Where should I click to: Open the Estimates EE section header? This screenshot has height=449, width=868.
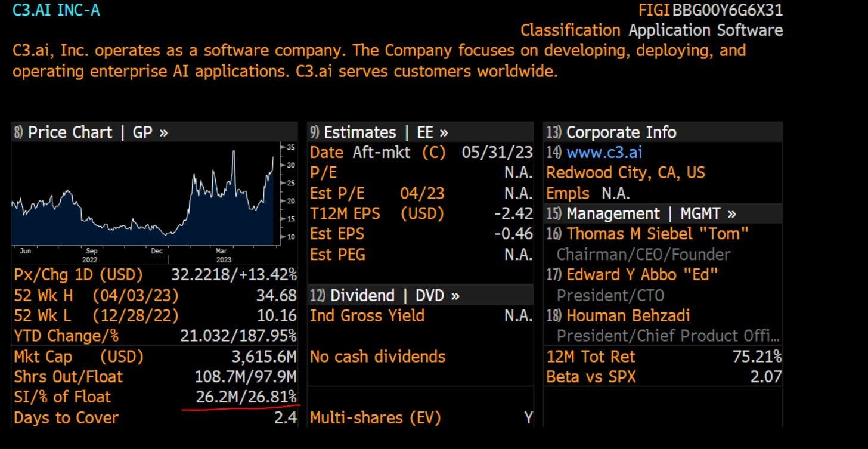(421, 132)
